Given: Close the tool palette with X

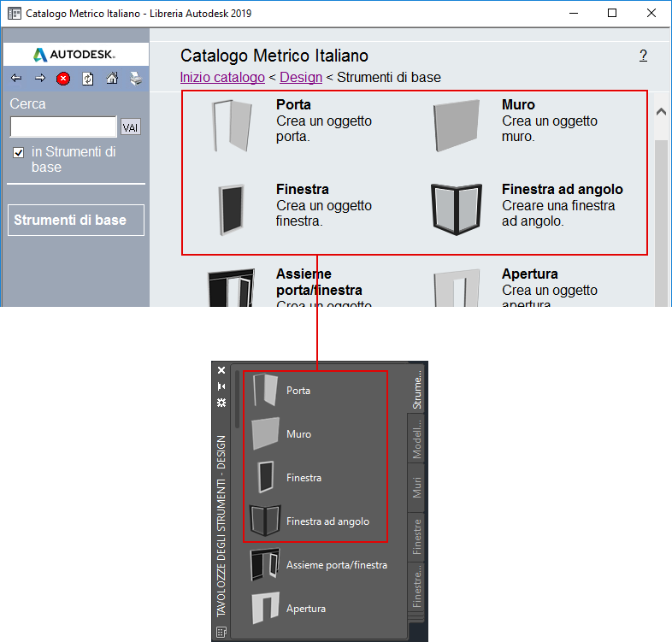Looking at the screenshot, I should click(x=221, y=370).
